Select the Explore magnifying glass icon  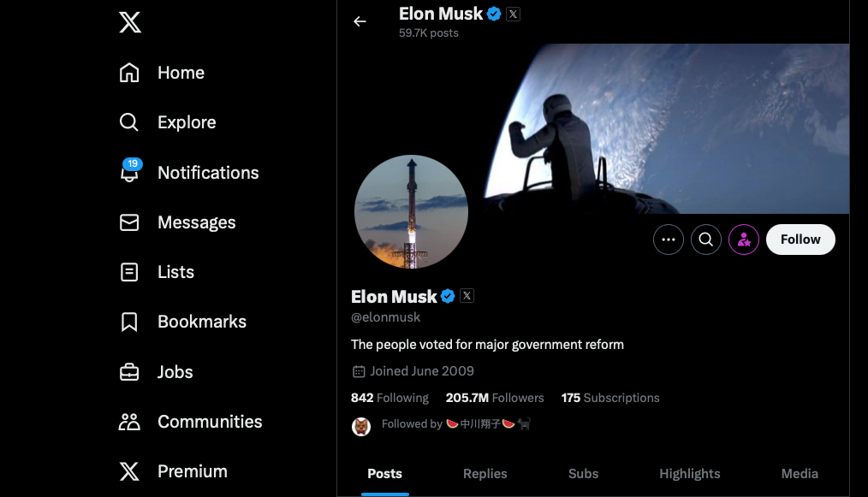(x=129, y=122)
